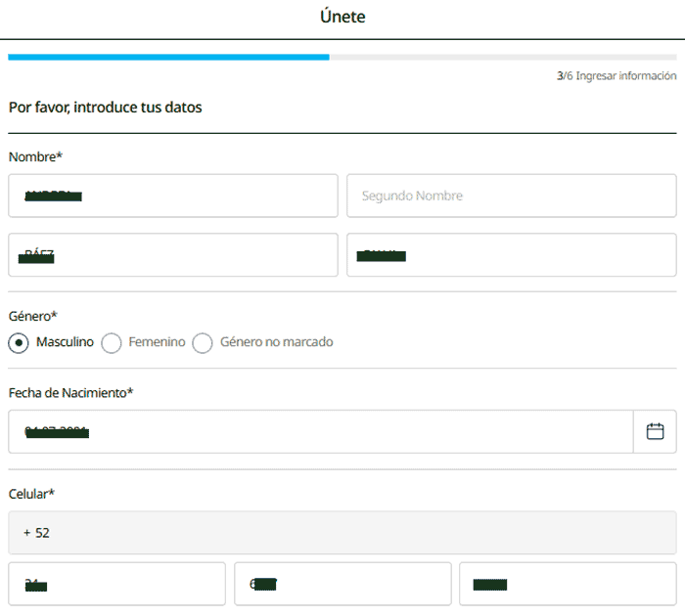Click the Fecha de Nacimiento date field
The width and height of the screenshot is (685, 616).
(320, 431)
